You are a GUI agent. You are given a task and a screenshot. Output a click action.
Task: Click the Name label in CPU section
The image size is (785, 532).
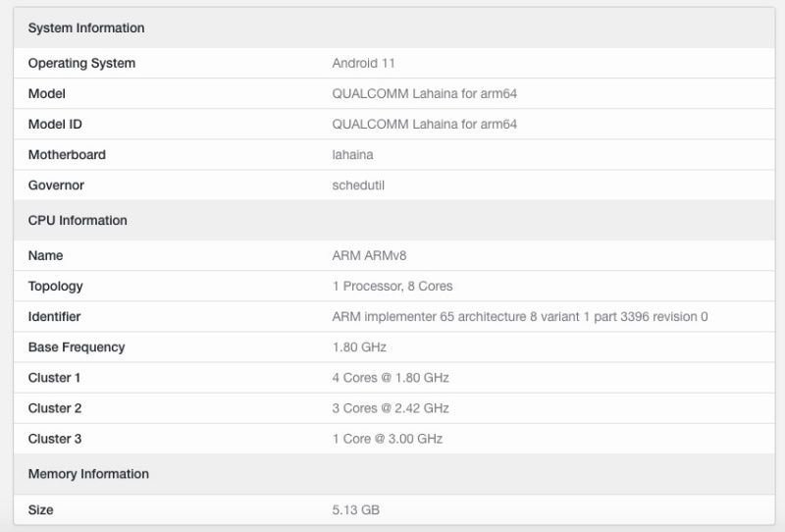pyautogui.click(x=45, y=255)
